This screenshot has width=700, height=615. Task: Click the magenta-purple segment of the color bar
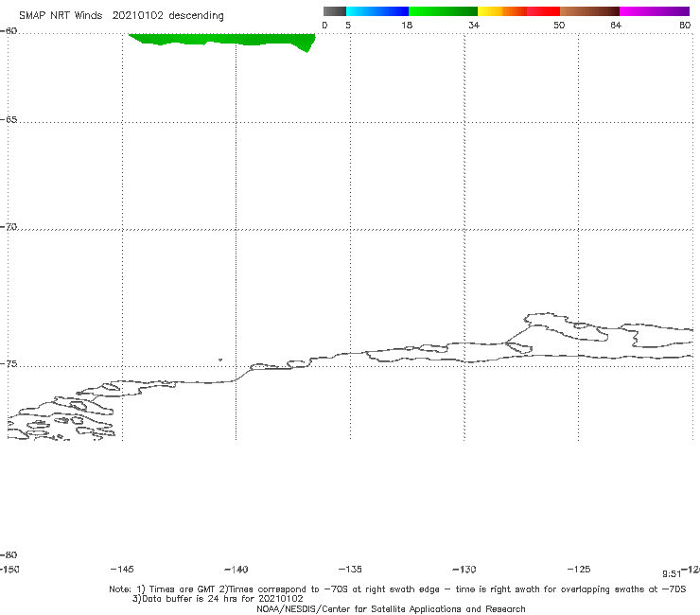pyautogui.click(x=655, y=11)
